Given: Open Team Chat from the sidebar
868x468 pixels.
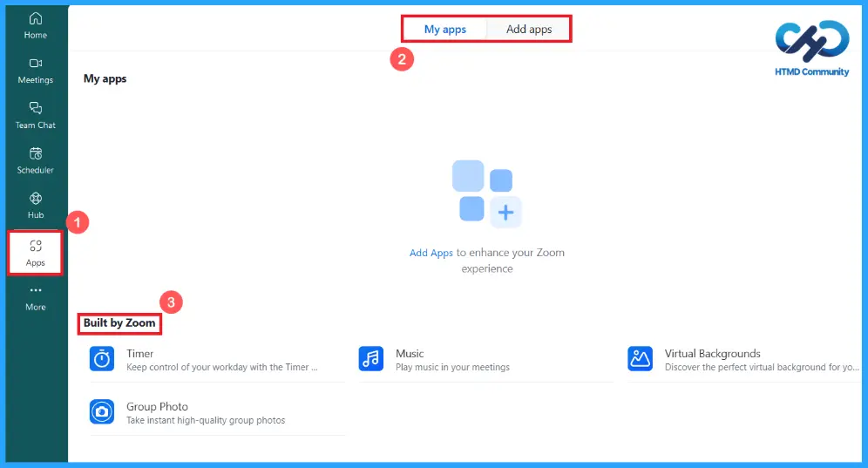Looking at the screenshot, I should pos(36,116).
